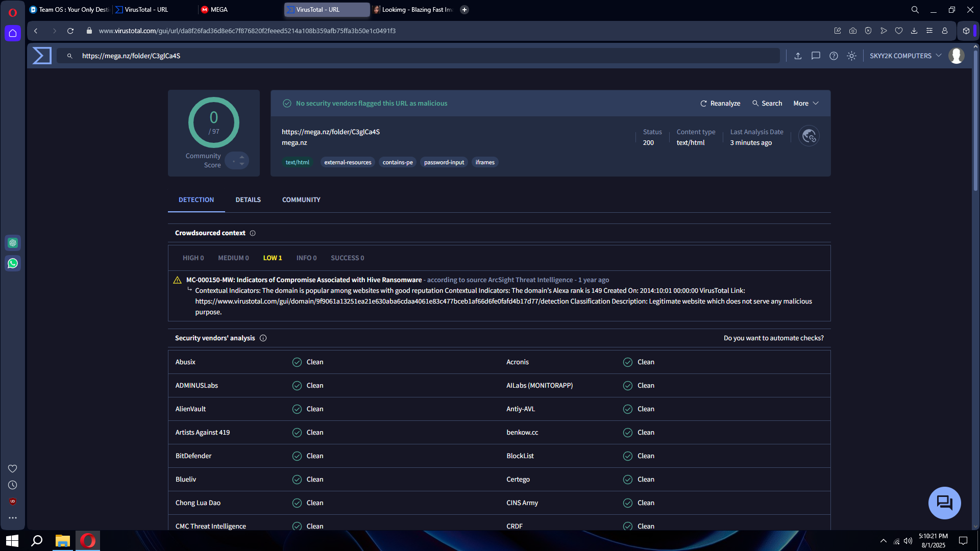Click the BitDefender vendor row name
This screenshot has width=980, height=551.
pos(193,456)
